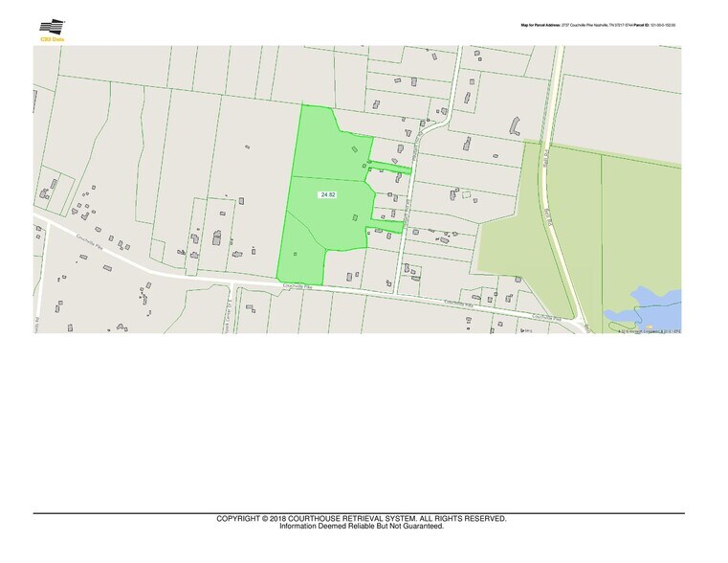Click the Courthouse Retrieval System copyright line

point(361,518)
